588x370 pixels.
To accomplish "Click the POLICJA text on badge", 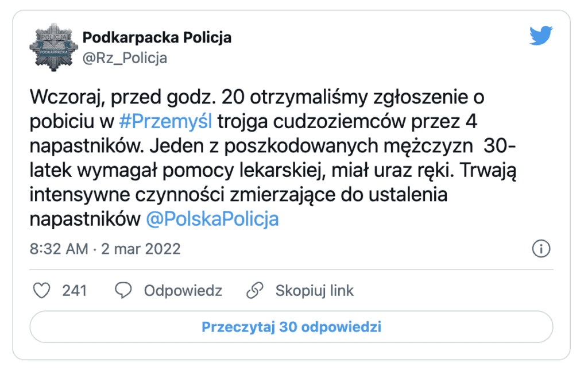I will [53, 37].
